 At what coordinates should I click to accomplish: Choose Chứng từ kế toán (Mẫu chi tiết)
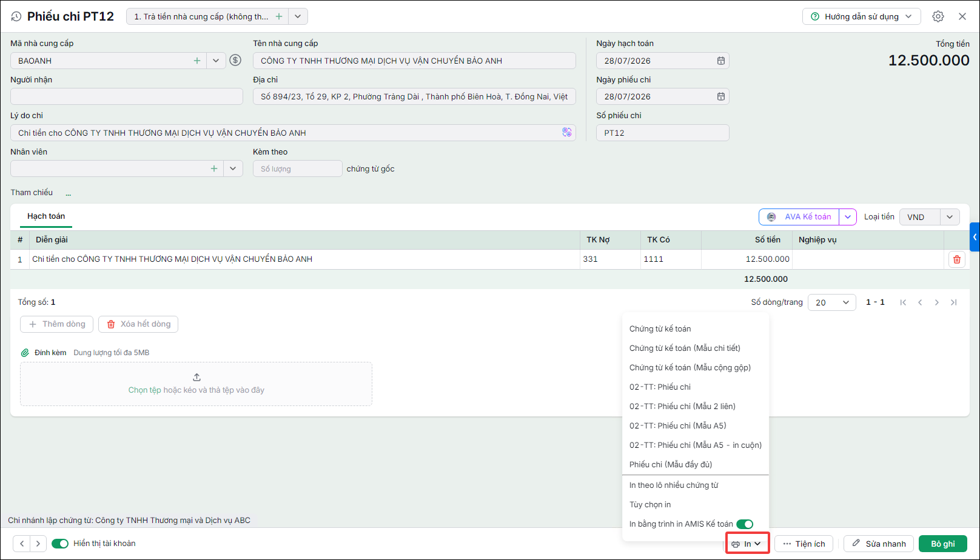tap(685, 348)
